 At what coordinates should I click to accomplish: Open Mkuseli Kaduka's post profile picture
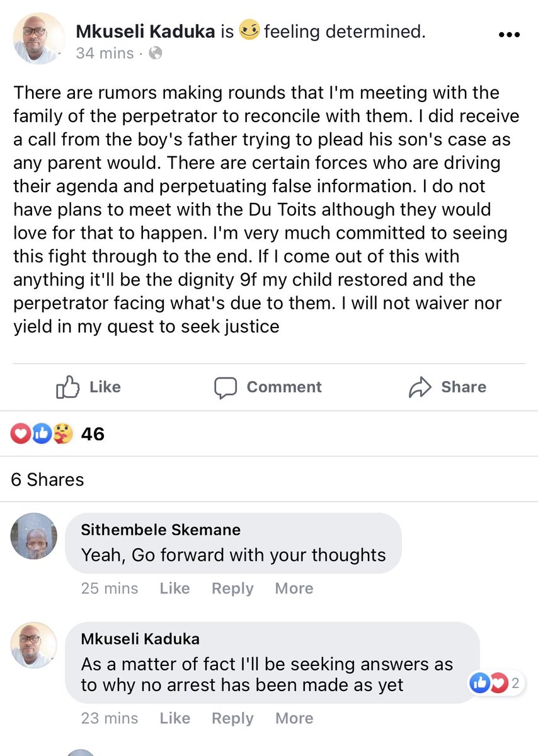pyautogui.click(x=38, y=38)
